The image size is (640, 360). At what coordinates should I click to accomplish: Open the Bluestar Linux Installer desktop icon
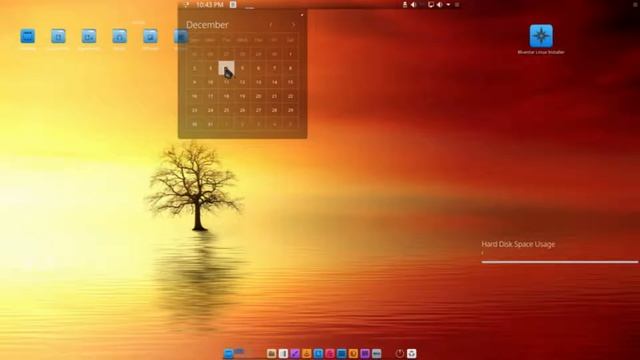pos(541,36)
